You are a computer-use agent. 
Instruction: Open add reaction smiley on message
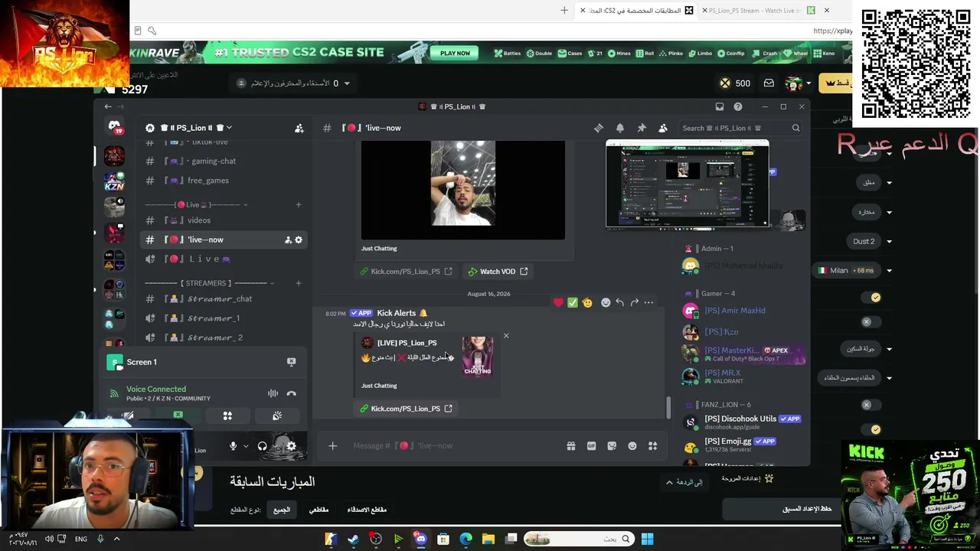click(x=606, y=303)
